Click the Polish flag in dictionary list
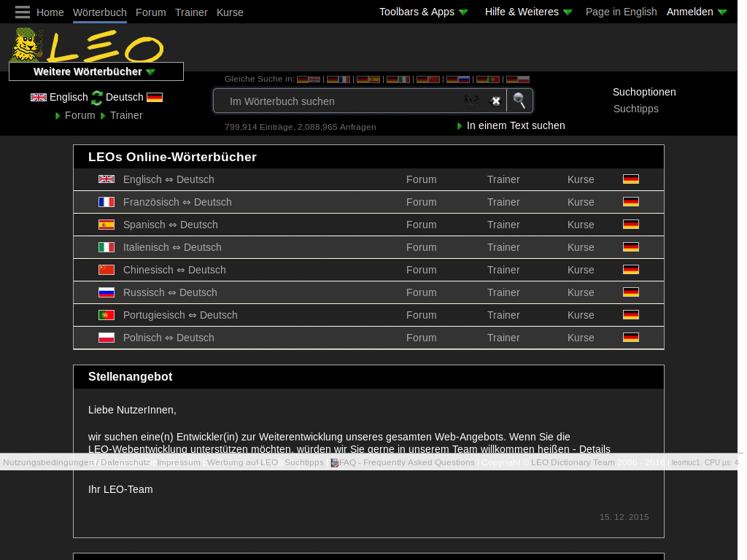747x560 pixels. 107,338
